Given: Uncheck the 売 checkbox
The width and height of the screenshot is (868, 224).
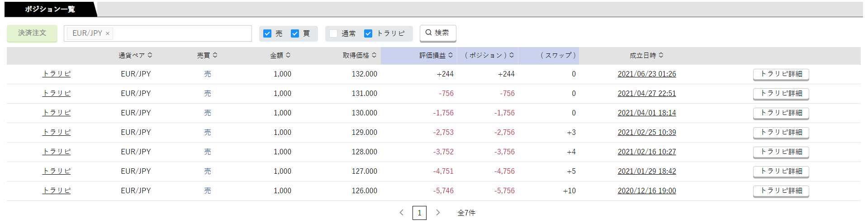Looking at the screenshot, I should point(267,33).
